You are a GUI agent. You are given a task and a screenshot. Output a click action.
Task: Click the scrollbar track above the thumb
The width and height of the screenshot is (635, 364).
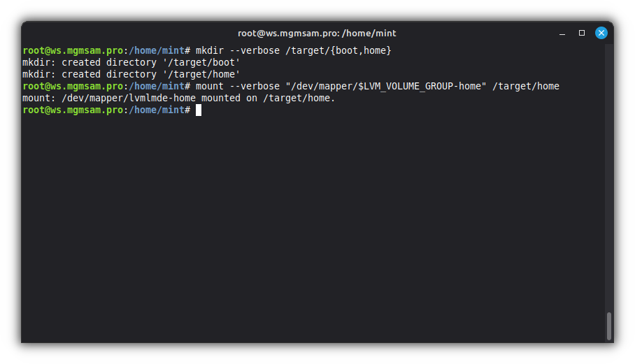tap(609, 175)
